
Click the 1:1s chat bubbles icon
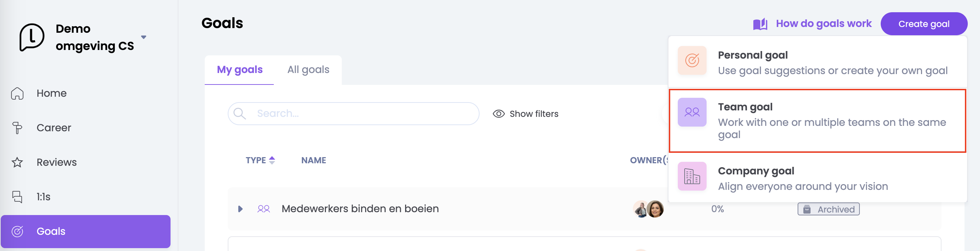tap(17, 197)
